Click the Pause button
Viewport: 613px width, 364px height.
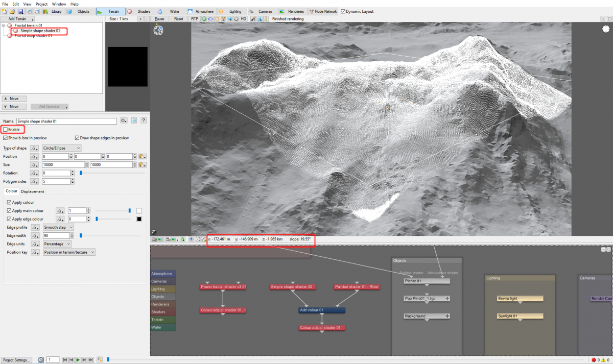pos(158,19)
